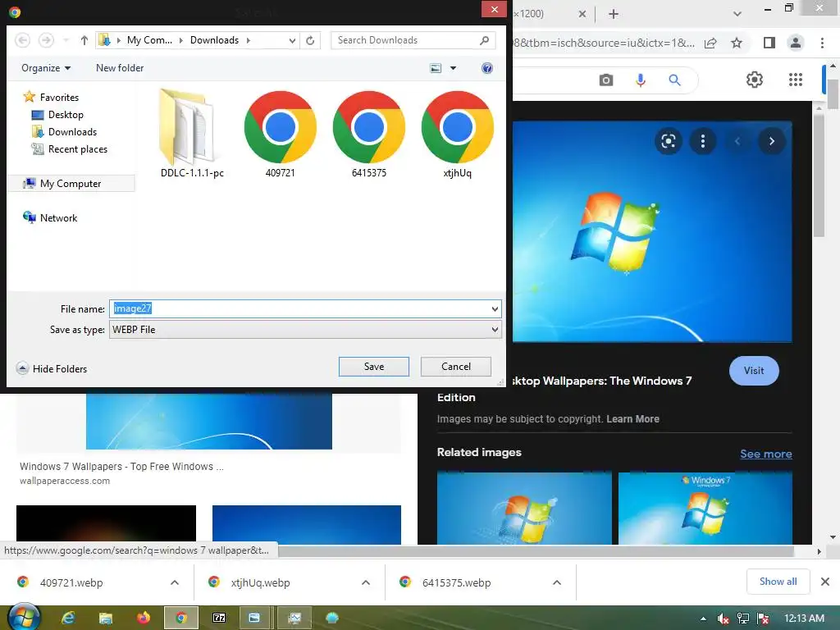Image resolution: width=840 pixels, height=630 pixels.
Task: Select Network in navigation pane
Action: [50, 217]
